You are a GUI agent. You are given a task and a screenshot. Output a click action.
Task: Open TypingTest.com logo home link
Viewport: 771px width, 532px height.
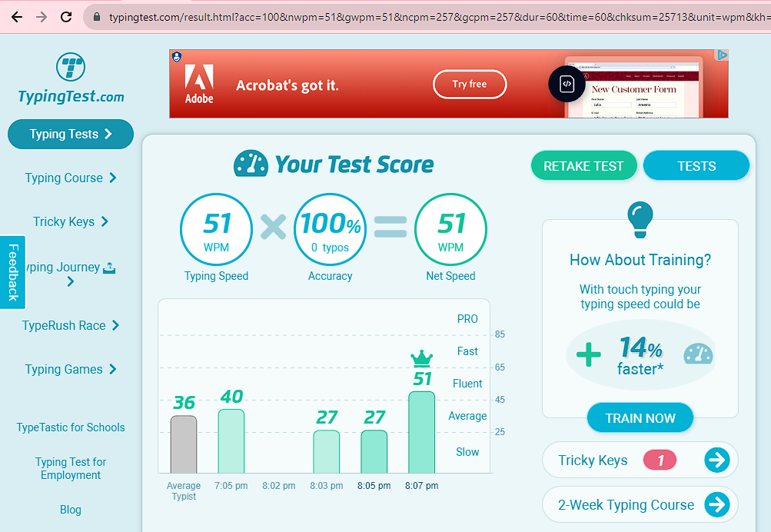point(71,78)
